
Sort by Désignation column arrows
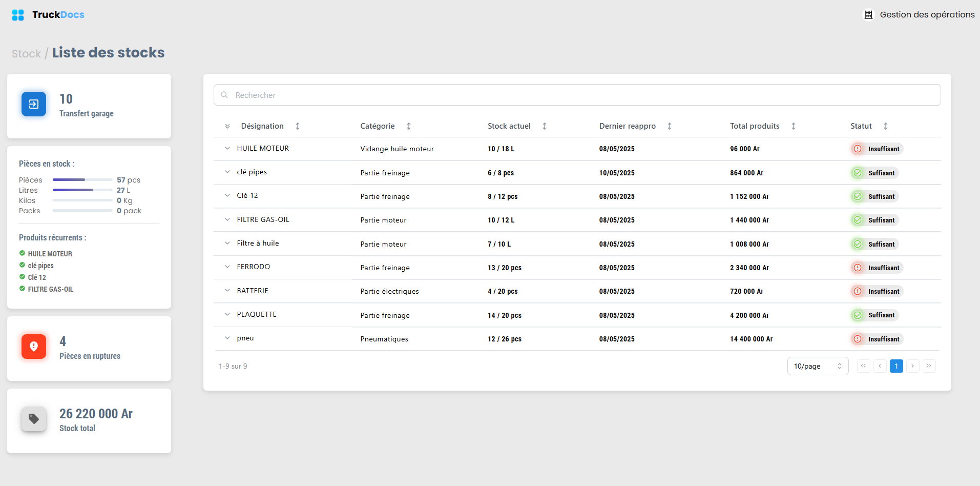pos(298,126)
